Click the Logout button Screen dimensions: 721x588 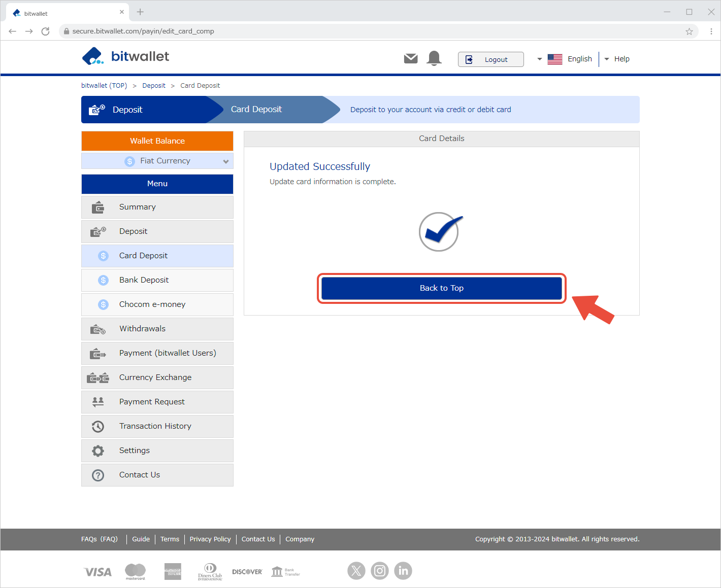[x=490, y=59]
